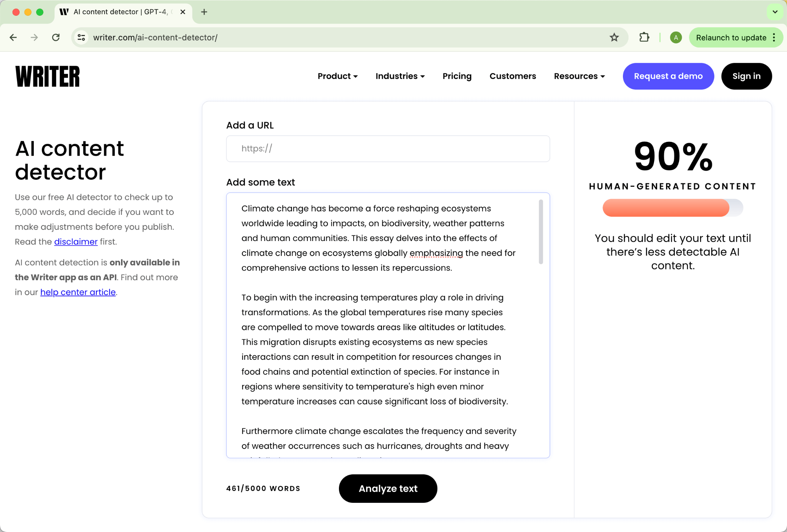Click the Analyze text button

tap(388, 488)
